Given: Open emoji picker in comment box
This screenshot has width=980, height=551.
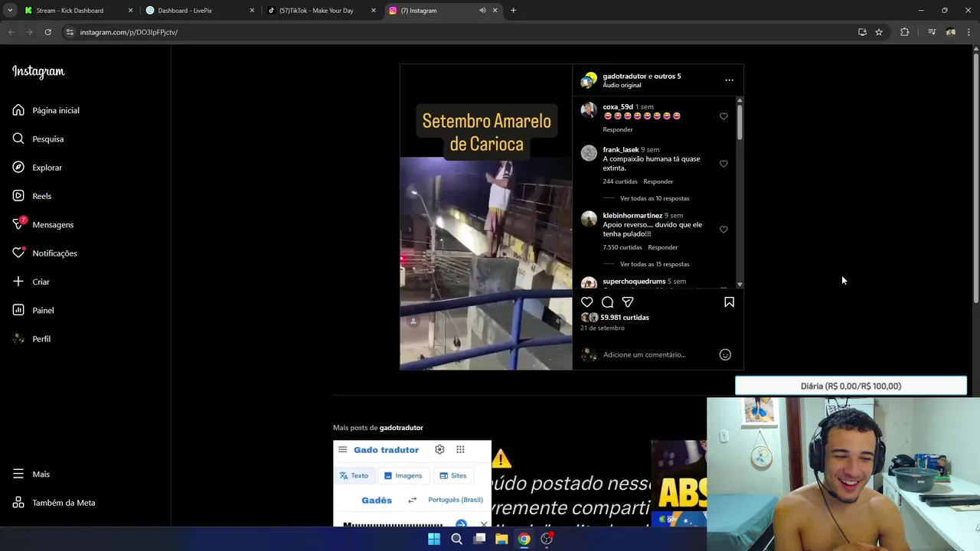Looking at the screenshot, I should (725, 354).
